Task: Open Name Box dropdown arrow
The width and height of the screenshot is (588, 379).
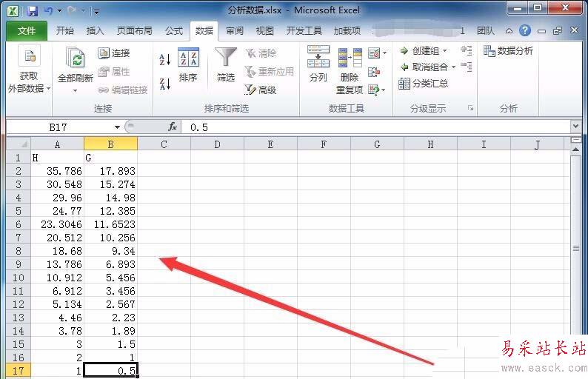Action: point(117,127)
